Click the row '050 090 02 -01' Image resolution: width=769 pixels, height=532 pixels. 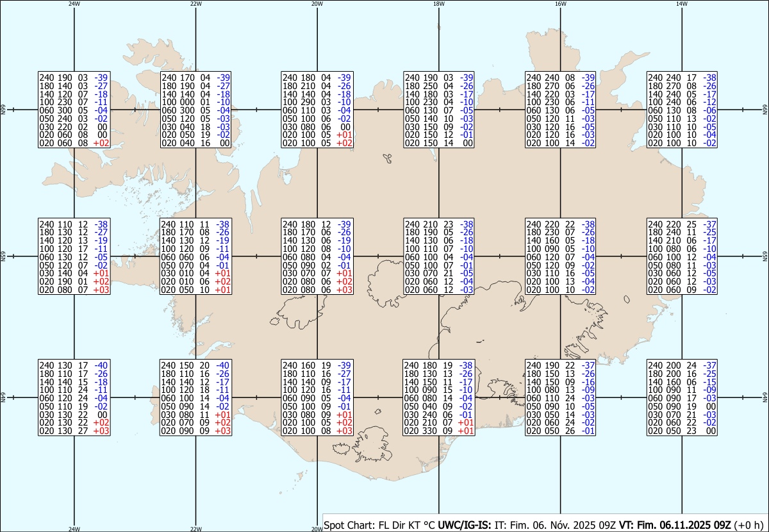click(317, 265)
